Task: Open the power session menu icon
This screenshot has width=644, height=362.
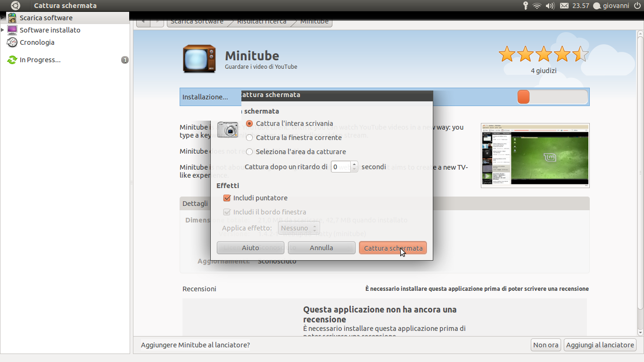Action: pos(637,6)
